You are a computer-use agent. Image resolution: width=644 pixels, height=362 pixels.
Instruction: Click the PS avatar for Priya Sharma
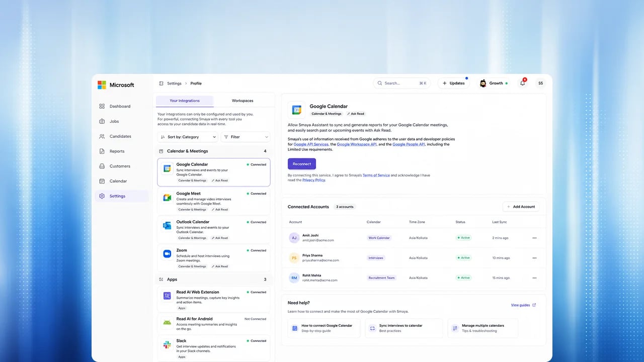294,258
